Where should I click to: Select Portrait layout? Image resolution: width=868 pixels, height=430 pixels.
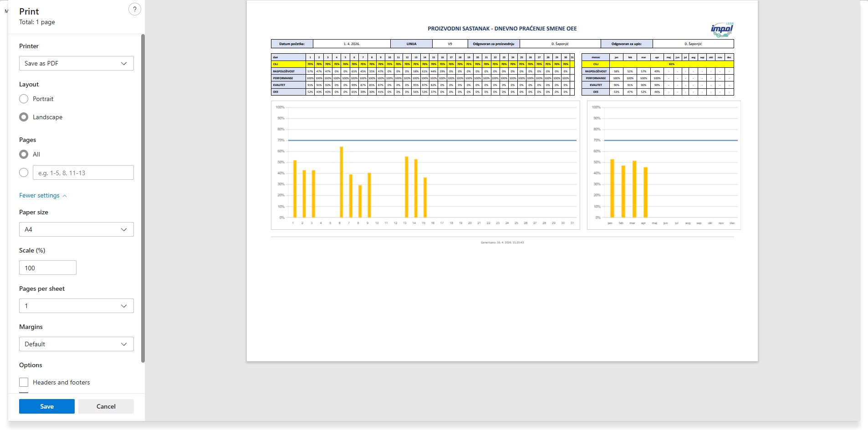(24, 99)
